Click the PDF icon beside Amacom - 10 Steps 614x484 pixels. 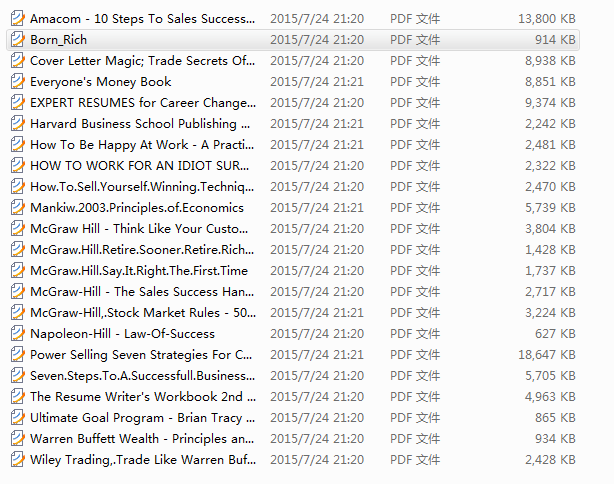(x=17, y=18)
